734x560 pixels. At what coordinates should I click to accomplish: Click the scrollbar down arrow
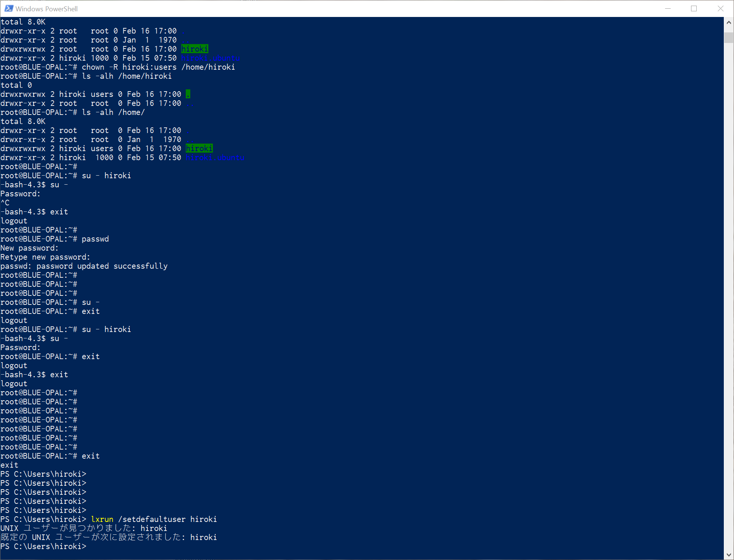[x=728, y=554]
